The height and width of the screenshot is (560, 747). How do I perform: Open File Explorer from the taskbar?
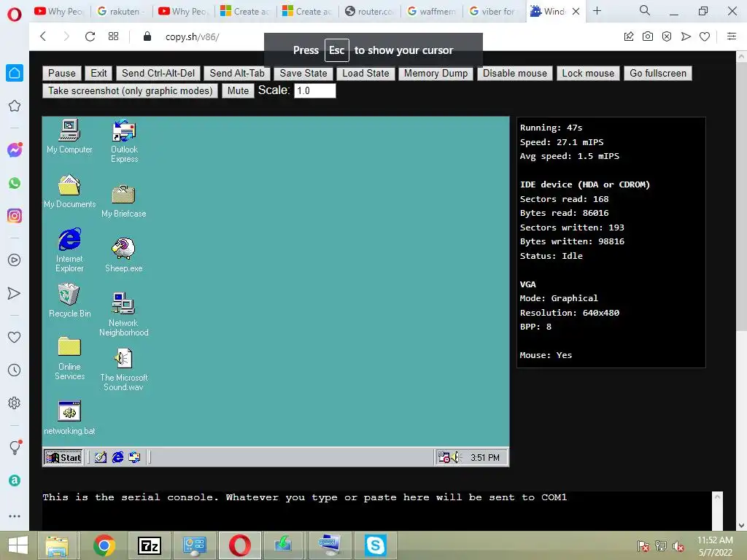pos(57,545)
